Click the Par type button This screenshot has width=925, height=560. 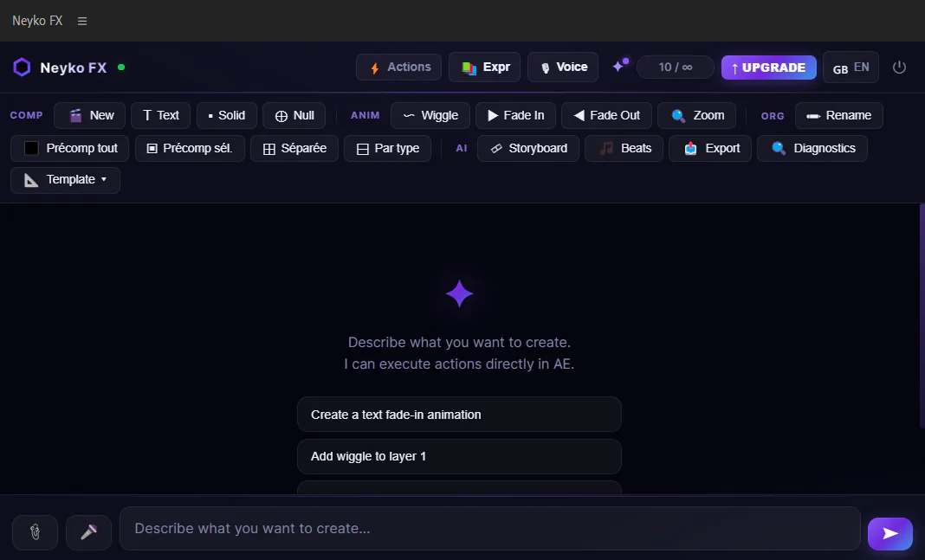click(387, 149)
